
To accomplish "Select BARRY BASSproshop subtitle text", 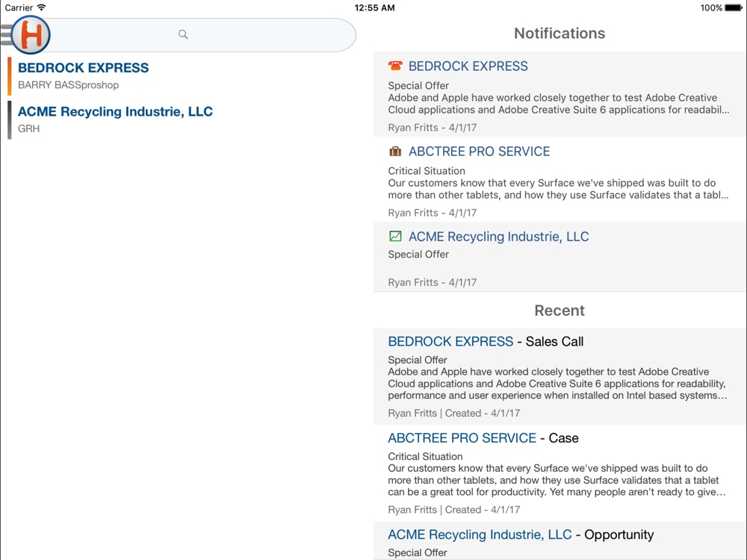I will click(69, 85).
